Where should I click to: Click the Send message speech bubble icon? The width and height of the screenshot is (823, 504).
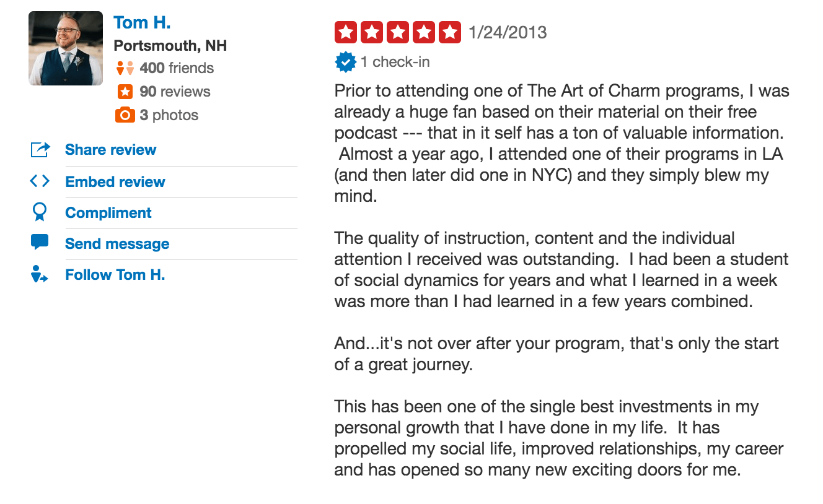39,243
